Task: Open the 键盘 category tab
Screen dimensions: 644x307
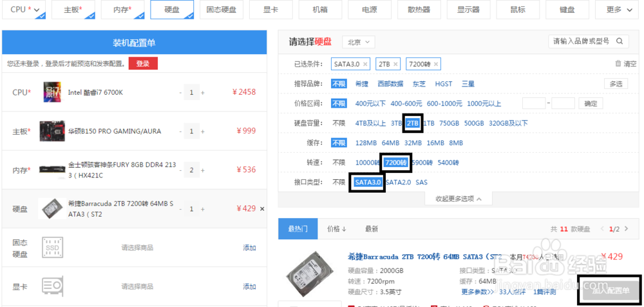Action: pyautogui.click(x=567, y=10)
